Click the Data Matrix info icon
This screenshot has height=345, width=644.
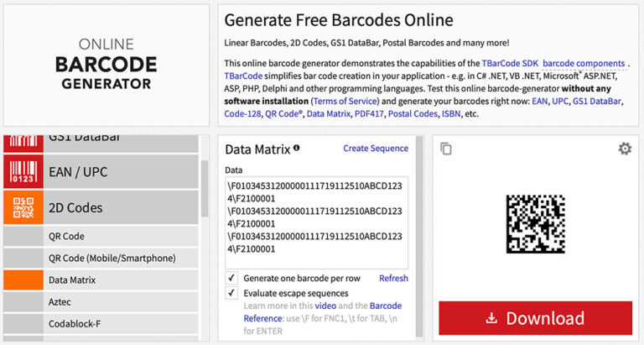click(x=297, y=149)
